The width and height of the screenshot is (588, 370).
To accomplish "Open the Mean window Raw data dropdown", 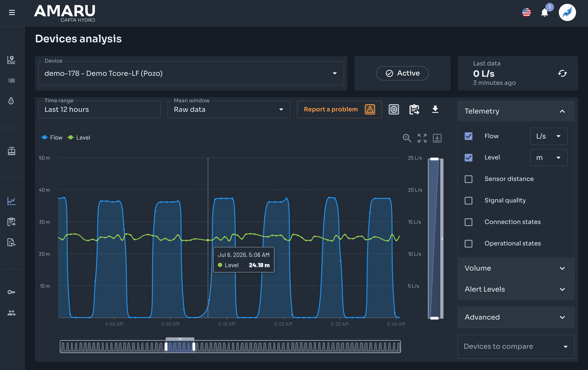I will (x=229, y=109).
